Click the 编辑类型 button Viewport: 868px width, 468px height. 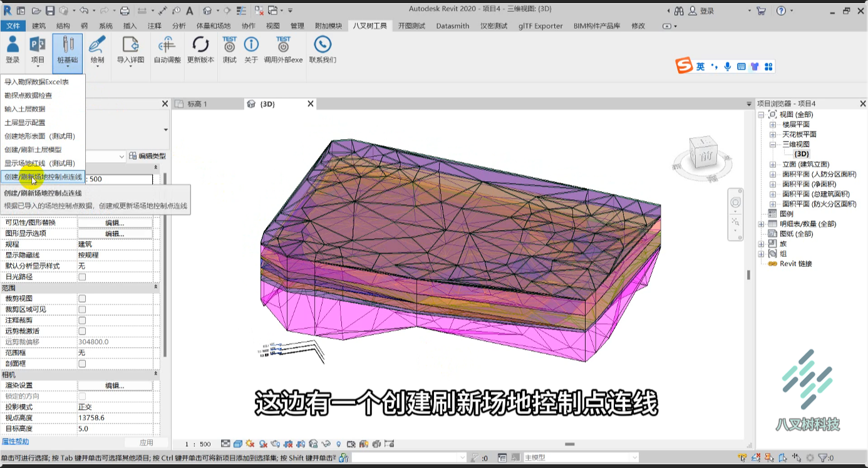148,156
